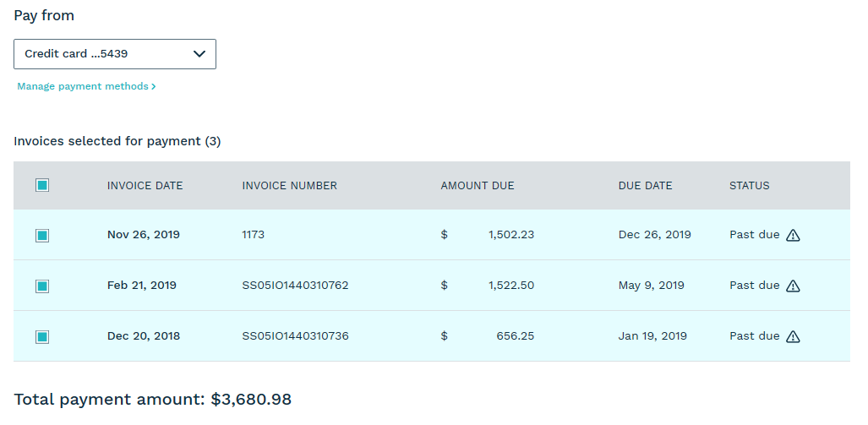Click invoice number SS05IO1440310762
868x425 pixels.
coord(295,286)
